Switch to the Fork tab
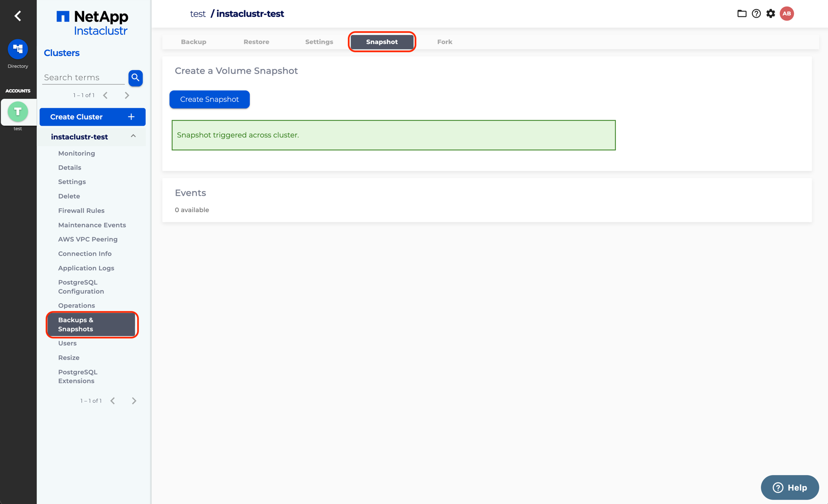 click(445, 42)
